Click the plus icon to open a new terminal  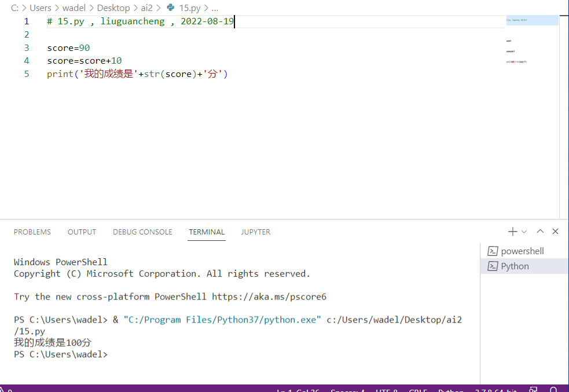[512, 232]
